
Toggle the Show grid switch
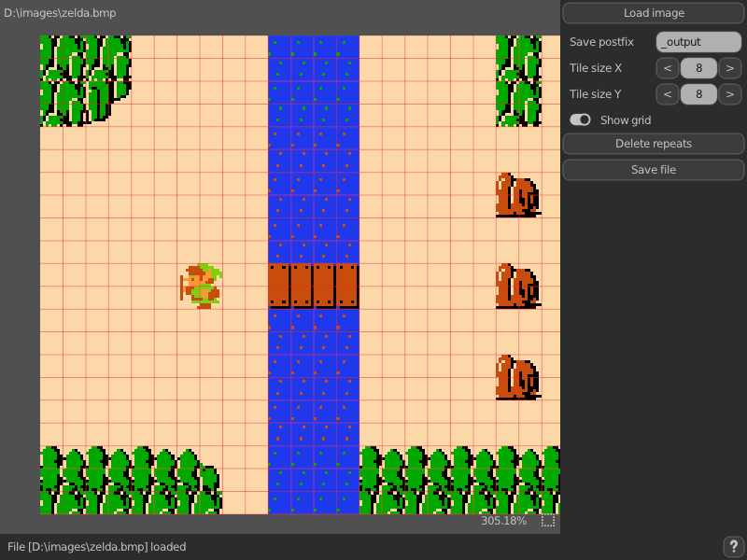coord(580,120)
